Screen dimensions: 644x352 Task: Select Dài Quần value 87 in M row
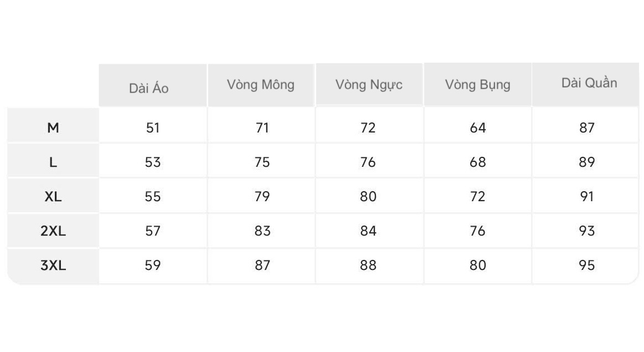(586, 128)
